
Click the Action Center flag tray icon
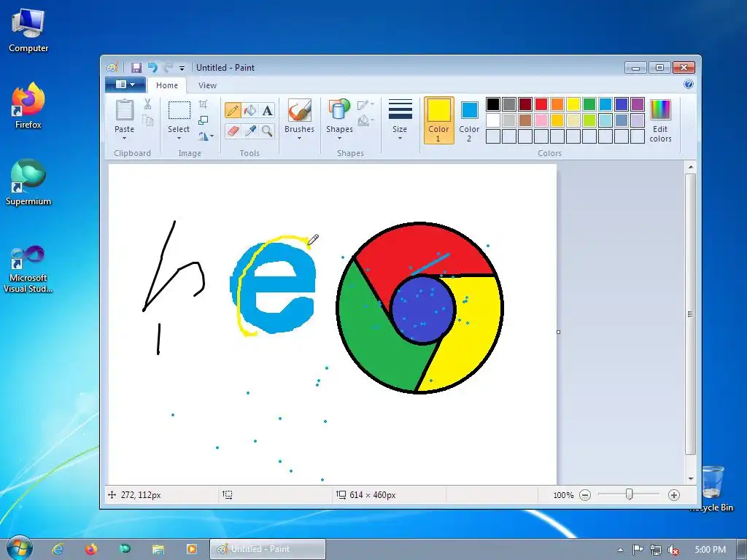tap(638, 550)
